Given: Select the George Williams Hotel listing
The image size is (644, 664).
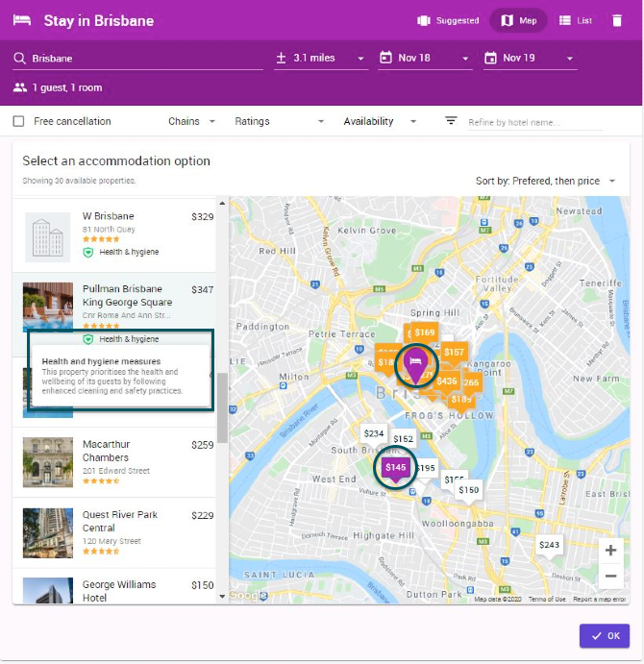Looking at the screenshot, I should [114, 588].
